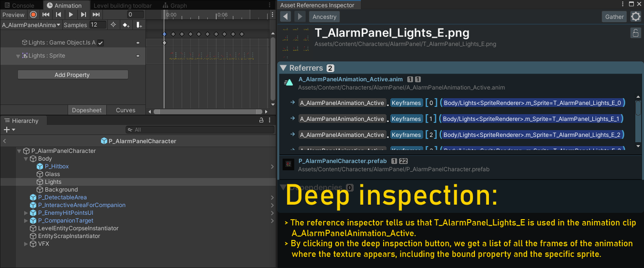Jump to last keyframe of the clip

click(96, 15)
